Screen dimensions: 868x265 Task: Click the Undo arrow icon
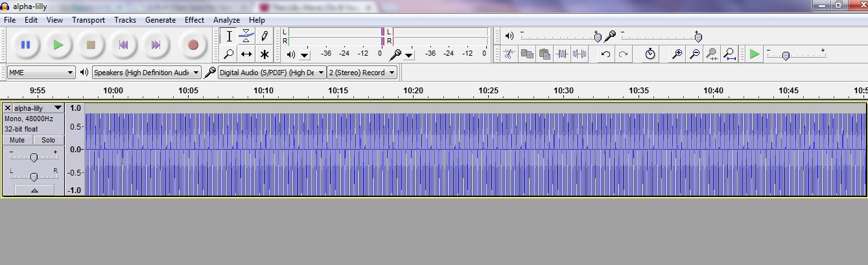pyautogui.click(x=605, y=54)
